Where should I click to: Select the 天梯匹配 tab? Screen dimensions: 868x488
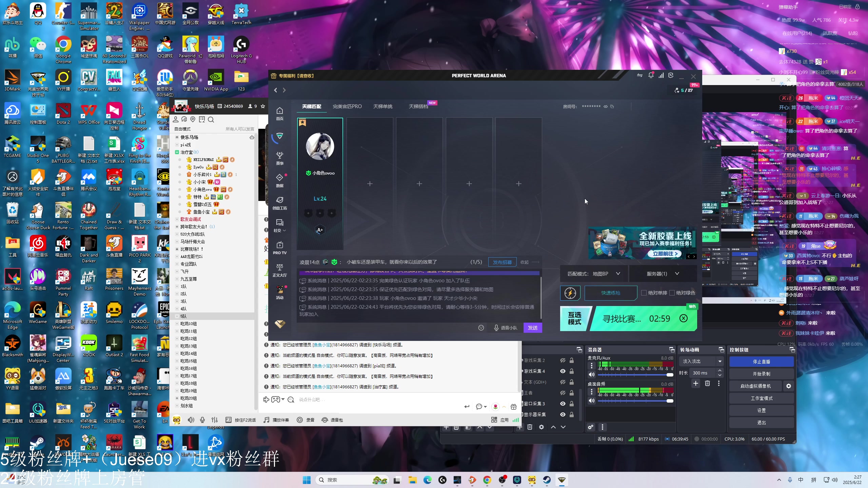coord(312,106)
